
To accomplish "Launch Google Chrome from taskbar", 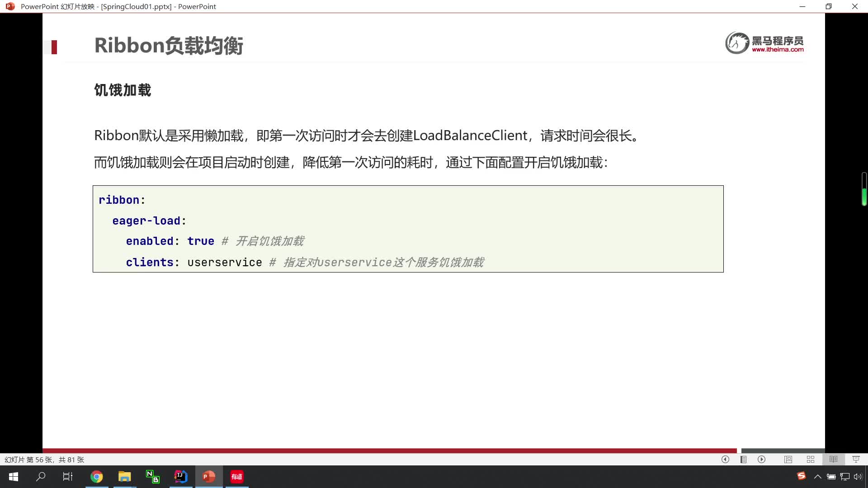I will (97, 477).
